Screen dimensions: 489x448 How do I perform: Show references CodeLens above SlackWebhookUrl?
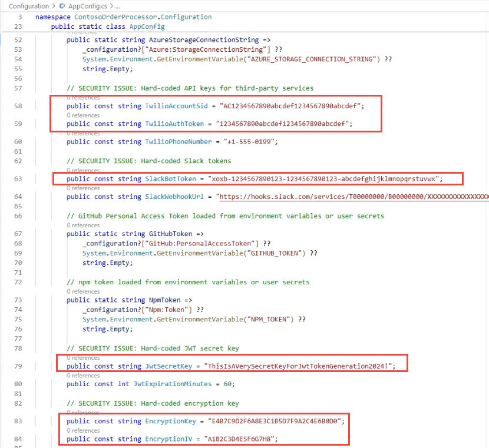click(x=83, y=188)
